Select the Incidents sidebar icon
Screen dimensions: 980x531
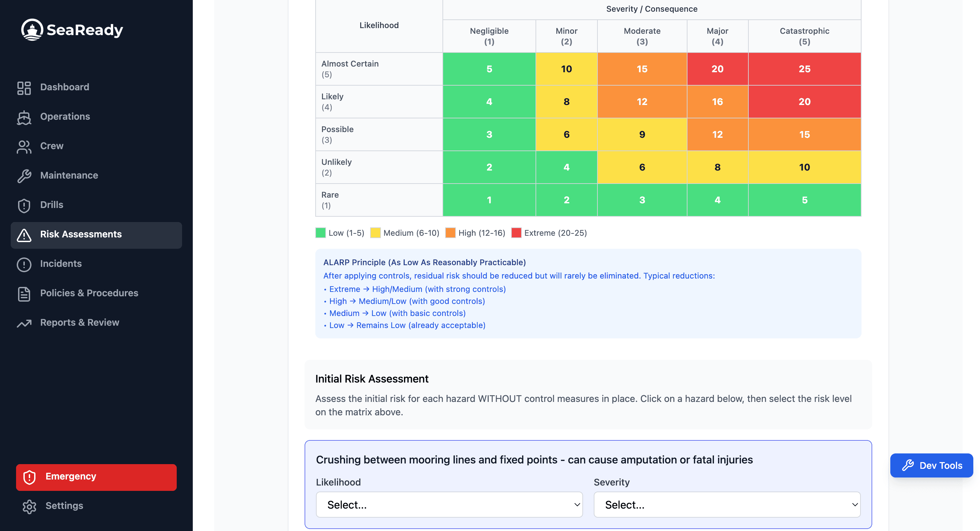coord(24,264)
